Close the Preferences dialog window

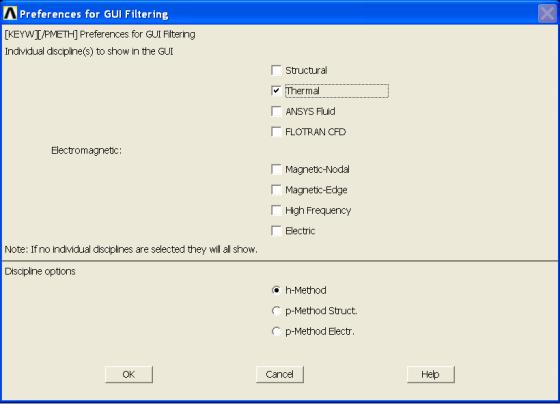tap(547, 14)
